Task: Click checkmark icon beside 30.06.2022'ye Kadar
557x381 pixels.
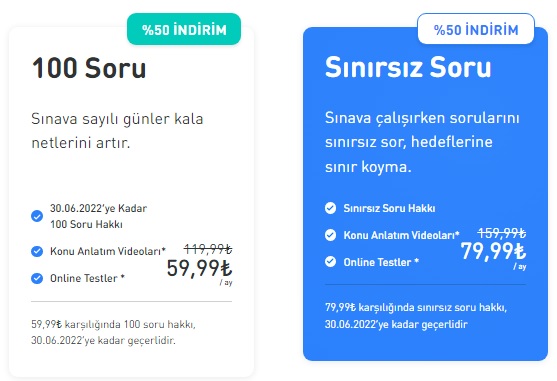Action: tap(37, 216)
